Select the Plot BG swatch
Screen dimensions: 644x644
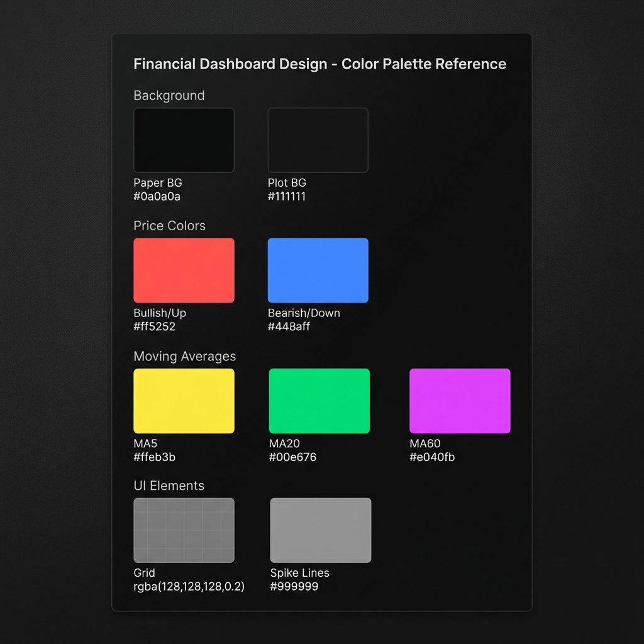[x=318, y=140]
